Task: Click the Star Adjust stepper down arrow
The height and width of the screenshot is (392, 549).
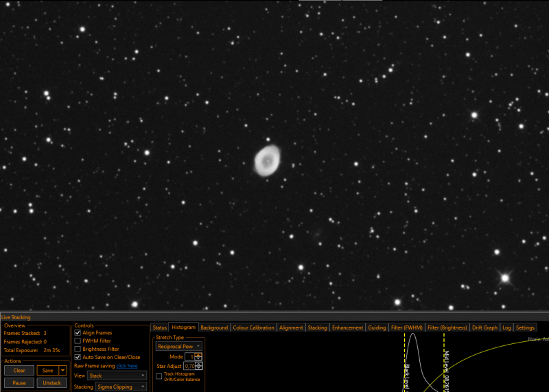Action: tap(198, 368)
